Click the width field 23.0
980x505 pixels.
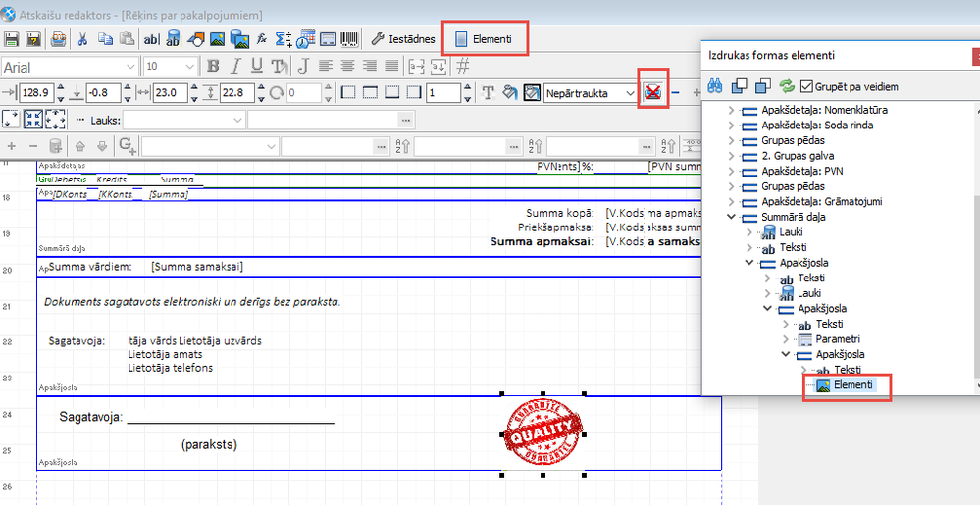(171, 93)
